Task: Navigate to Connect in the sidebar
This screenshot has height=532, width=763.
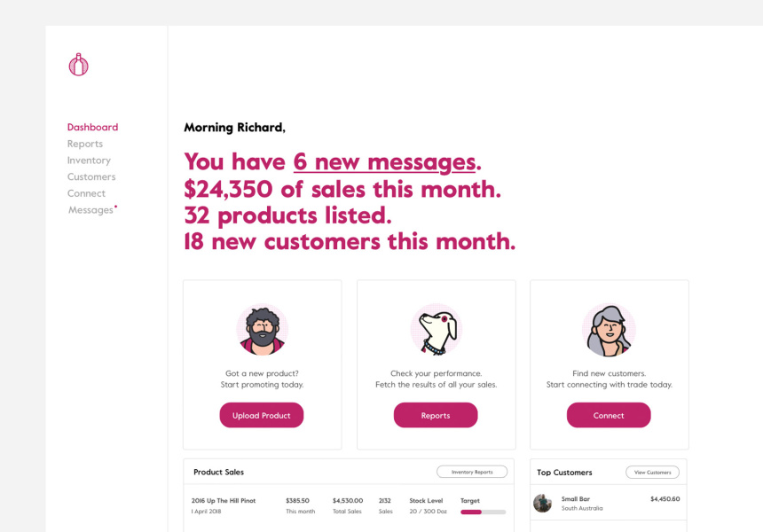Action: (x=86, y=193)
